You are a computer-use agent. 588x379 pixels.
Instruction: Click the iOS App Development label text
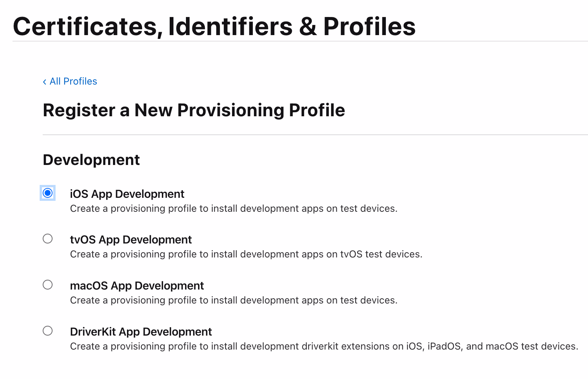(x=127, y=194)
